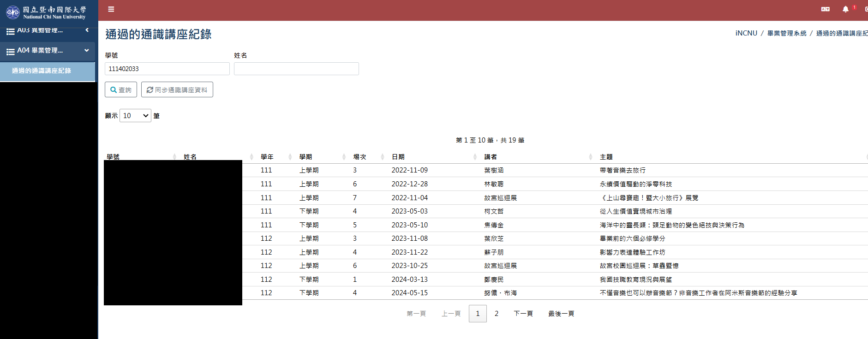868x339 pixels.
Task: Click the sort icon on 學年 column
Action: click(x=290, y=157)
